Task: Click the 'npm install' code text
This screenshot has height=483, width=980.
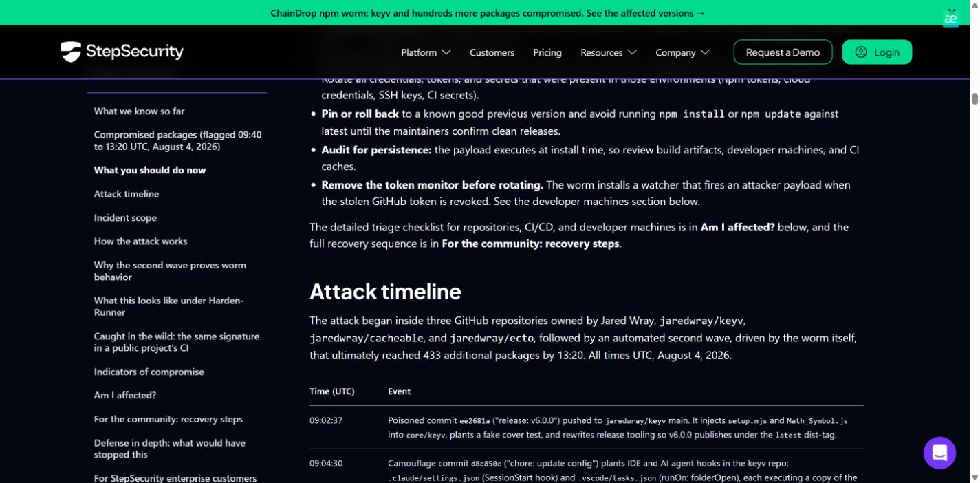Action: (692, 114)
